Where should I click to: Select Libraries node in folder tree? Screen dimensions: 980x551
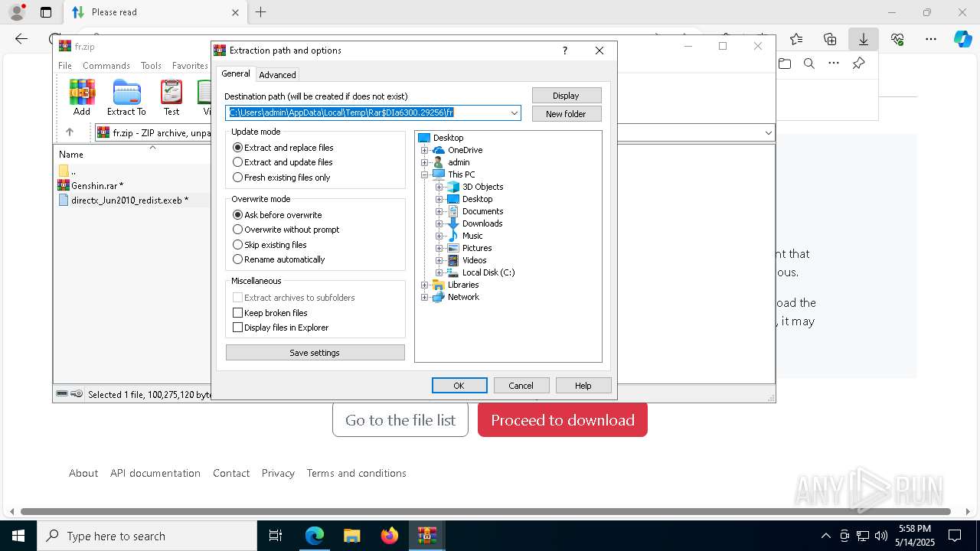coord(463,285)
